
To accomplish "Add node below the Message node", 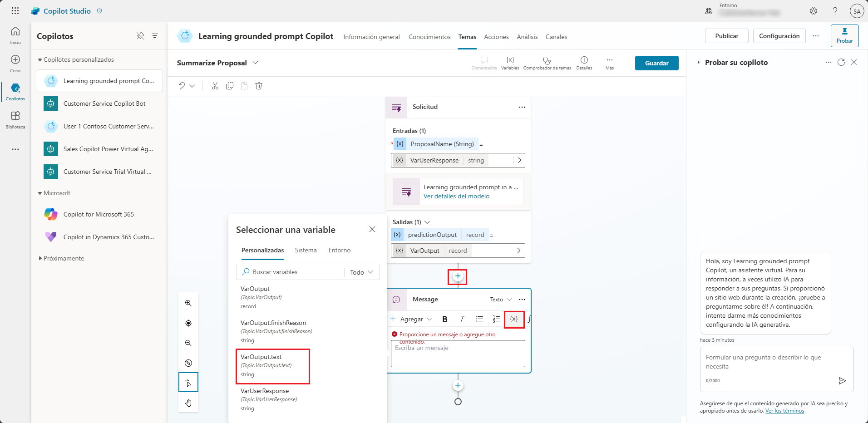I will click(x=458, y=385).
